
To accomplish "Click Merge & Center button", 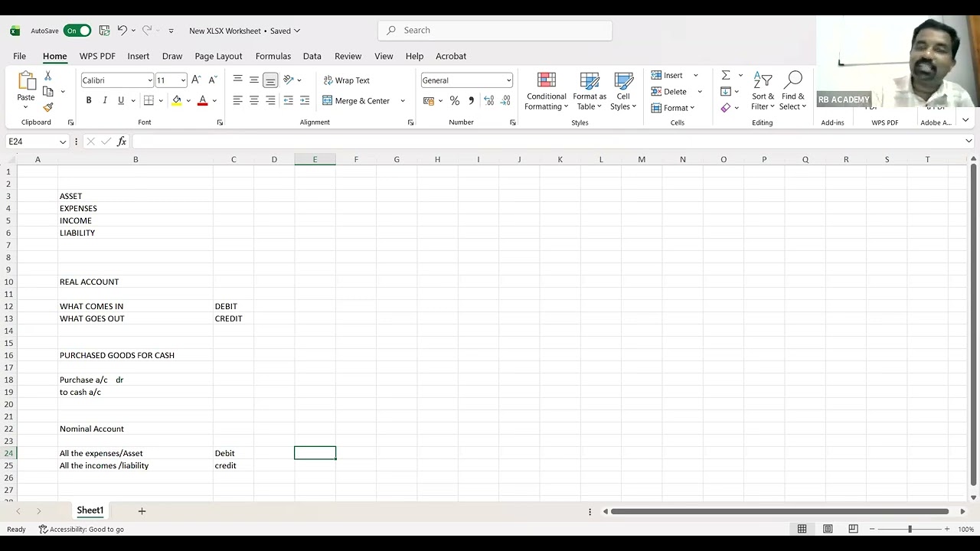I will click(357, 101).
